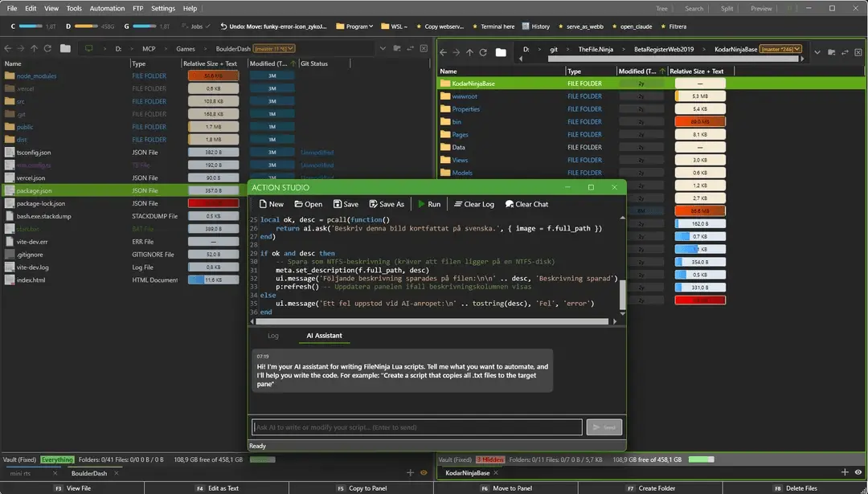Toggle the eye icon in right panel tab bar

pyautogui.click(x=858, y=472)
